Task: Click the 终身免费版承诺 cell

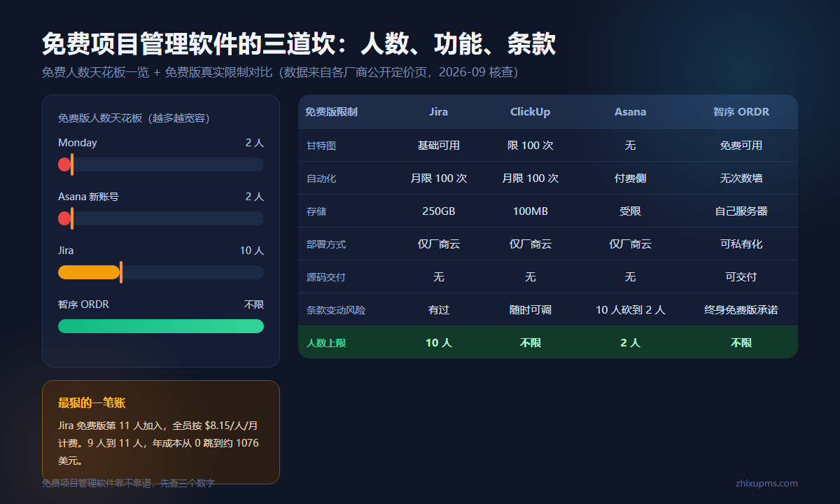Action: [x=741, y=310]
